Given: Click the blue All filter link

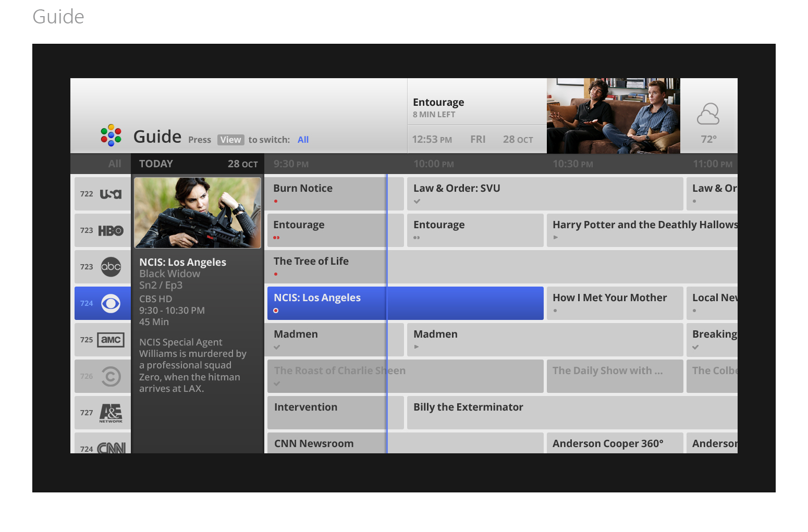Looking at the screenshot, I should pyautogui.click(x=303, y=140).
